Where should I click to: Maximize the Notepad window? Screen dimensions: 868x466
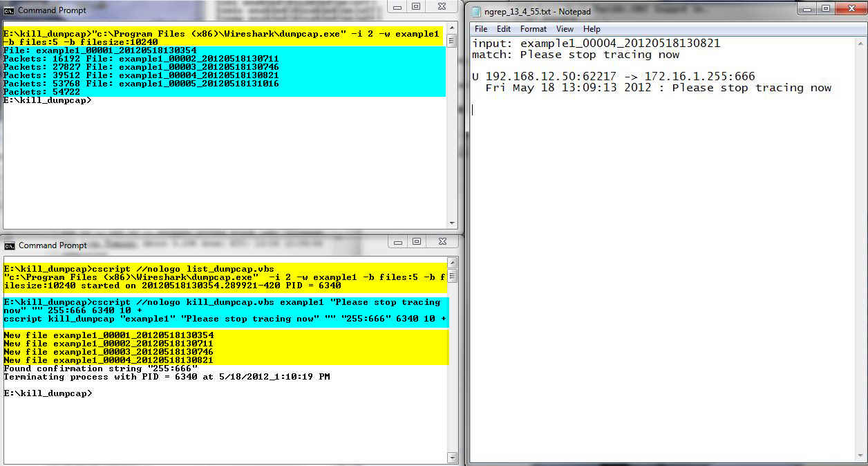coord(825,8)
